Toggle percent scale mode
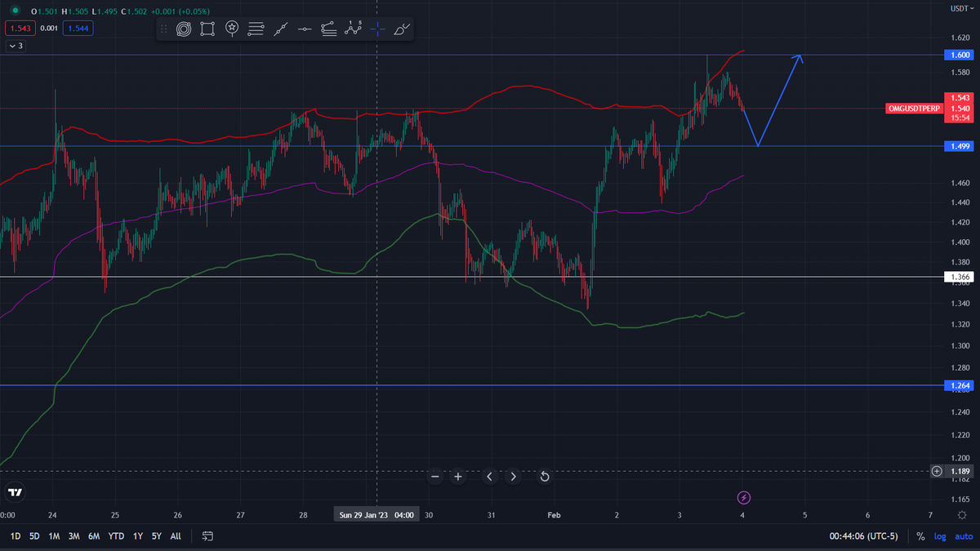This screenshot has height=551, width=980. point(920,536)
